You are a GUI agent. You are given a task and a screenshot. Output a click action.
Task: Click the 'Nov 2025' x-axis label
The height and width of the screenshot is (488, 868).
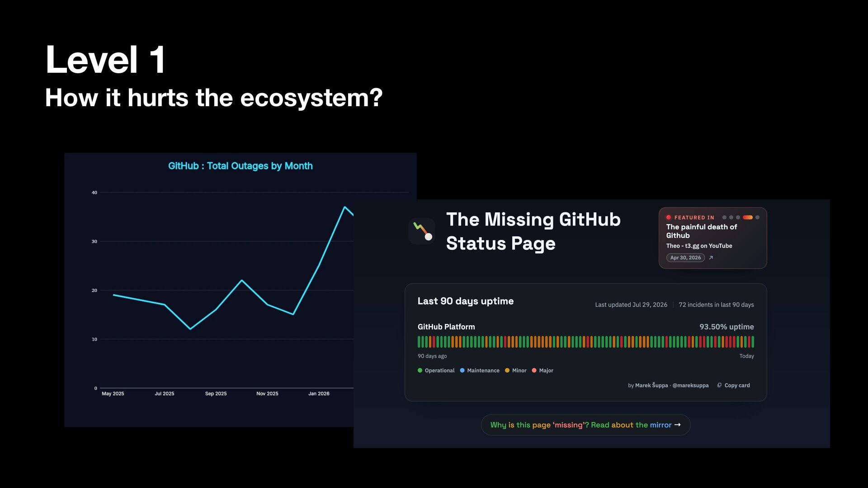point(267,394)
